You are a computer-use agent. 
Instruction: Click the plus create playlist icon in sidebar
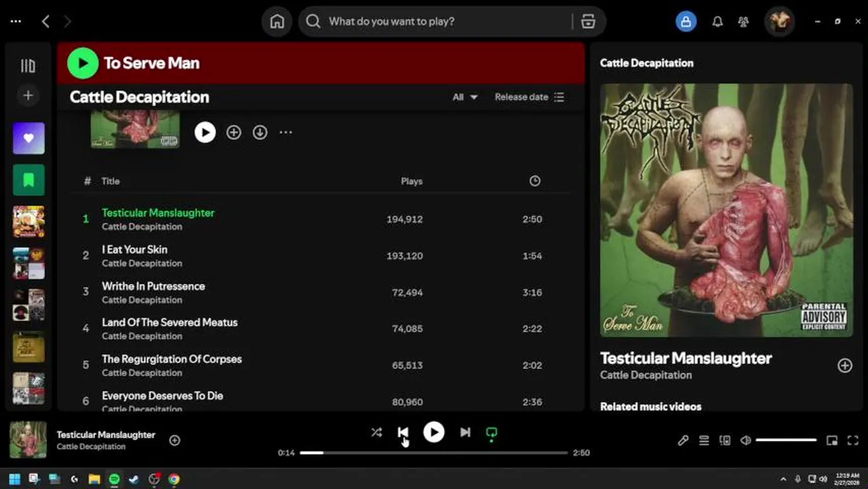coord(28,96)
